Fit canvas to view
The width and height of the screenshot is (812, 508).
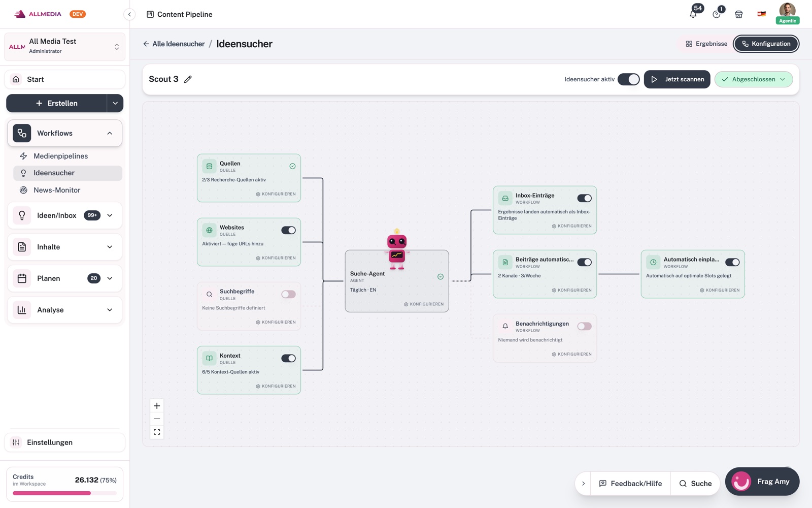[157, 432]
